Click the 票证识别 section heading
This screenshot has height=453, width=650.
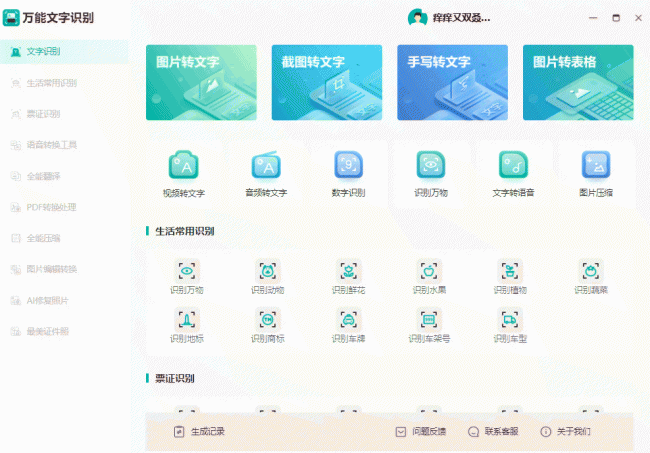tap(175, 378)
